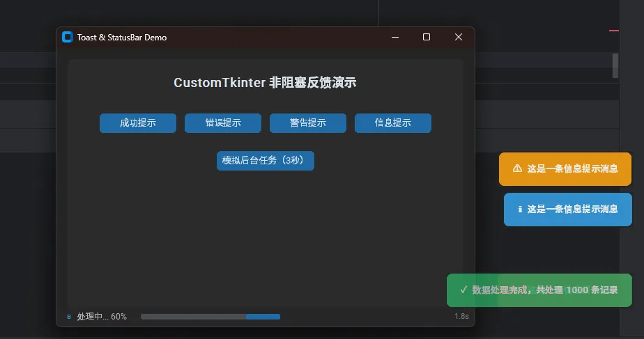The image size is (644, 339).
Task: Click the 处理中... 60% status text
Action: point(102,317)
